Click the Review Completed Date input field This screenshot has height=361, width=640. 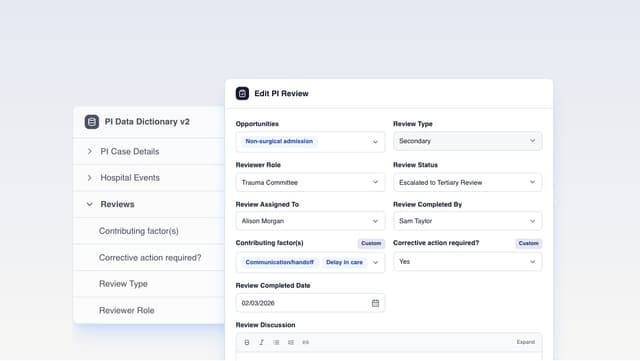[310, 303]
